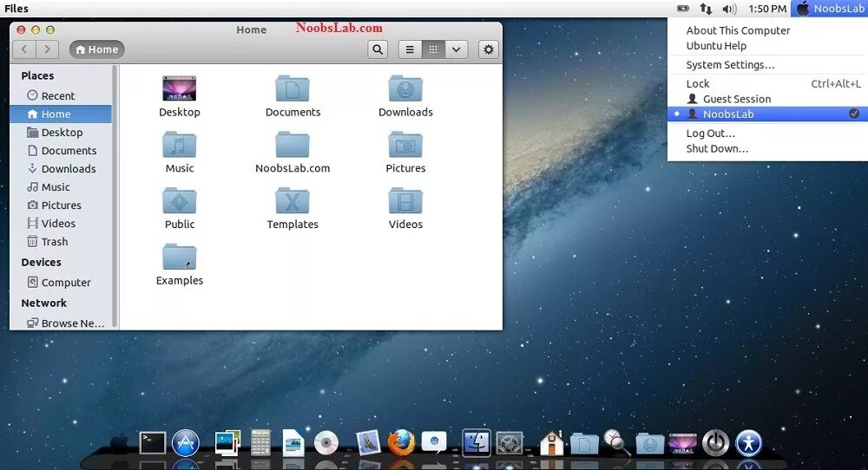Select Home in the Places sidebar
This screenshot has height=470, width=868.
(61, 114)
